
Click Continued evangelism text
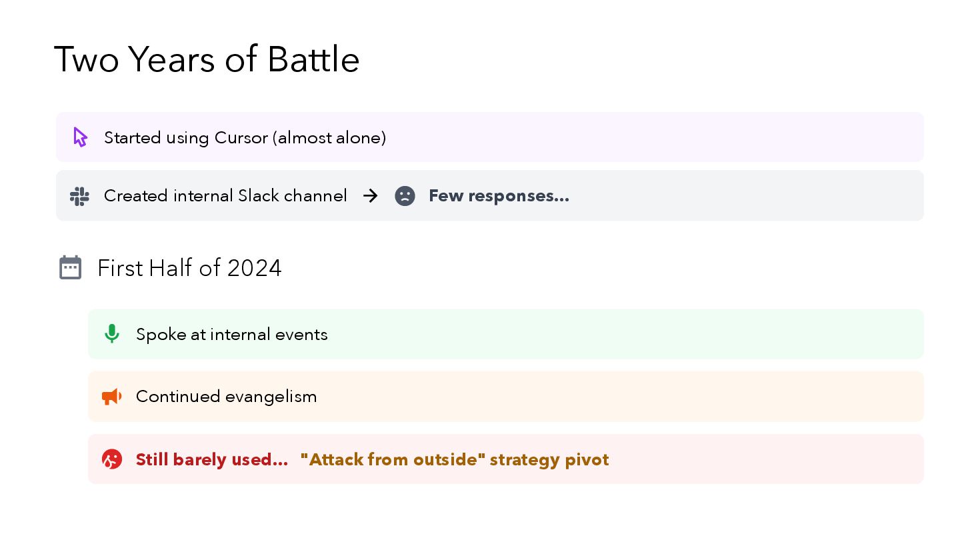pyautogui.click(x=226, y=397)
